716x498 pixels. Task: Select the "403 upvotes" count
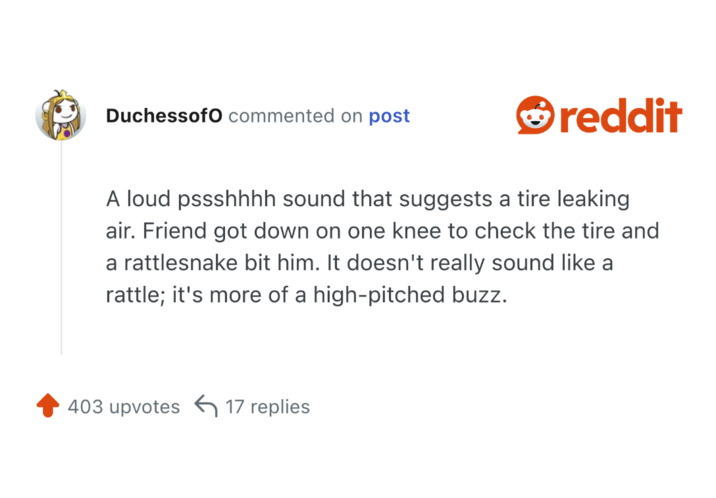[x=123, y=407]
